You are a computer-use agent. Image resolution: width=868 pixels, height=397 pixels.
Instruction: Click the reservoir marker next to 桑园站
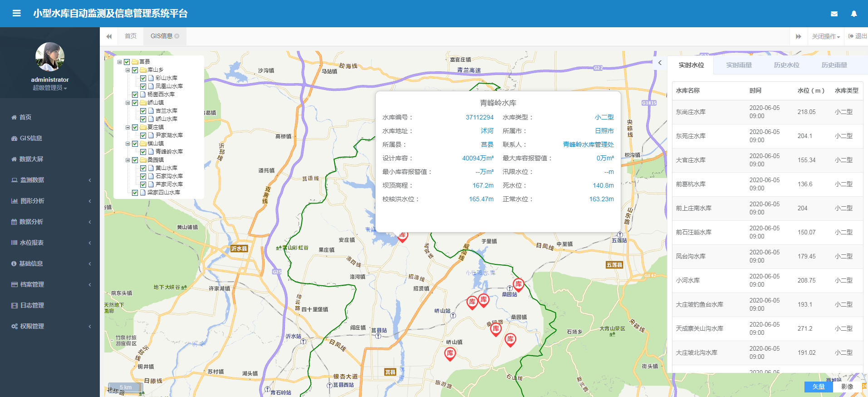coord(518,285)
